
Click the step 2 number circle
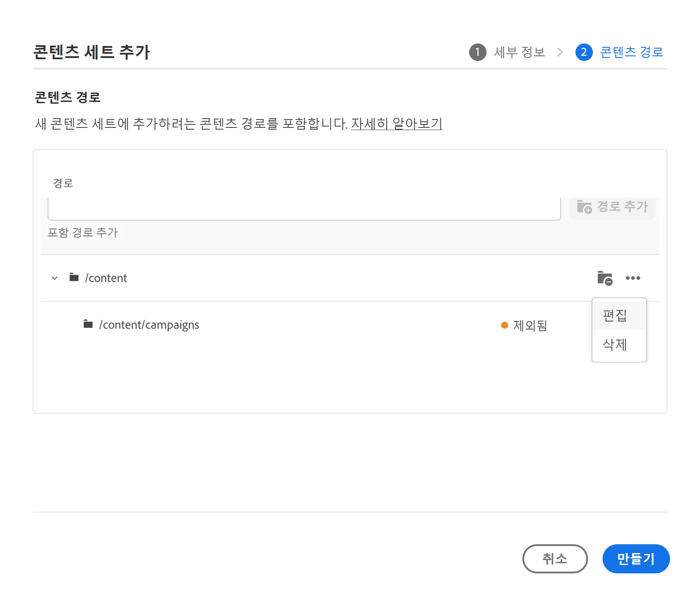(x=584, y=52)
